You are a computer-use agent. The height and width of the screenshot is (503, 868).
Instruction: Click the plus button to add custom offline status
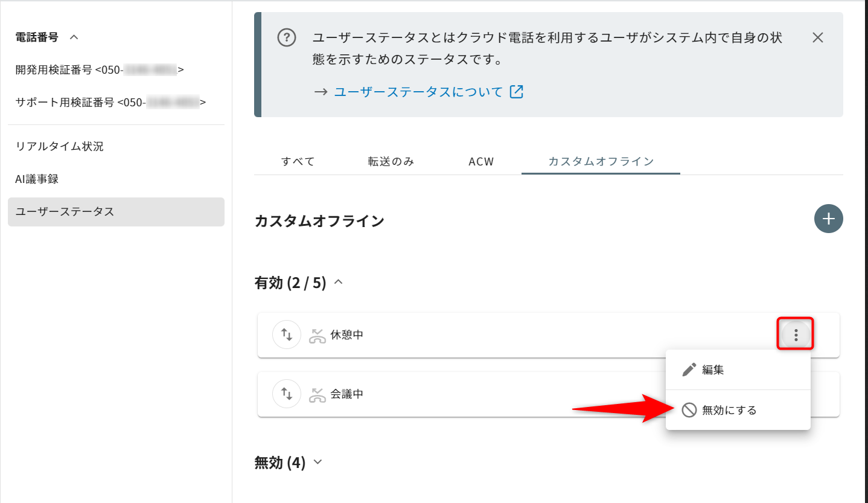point(828,219)
